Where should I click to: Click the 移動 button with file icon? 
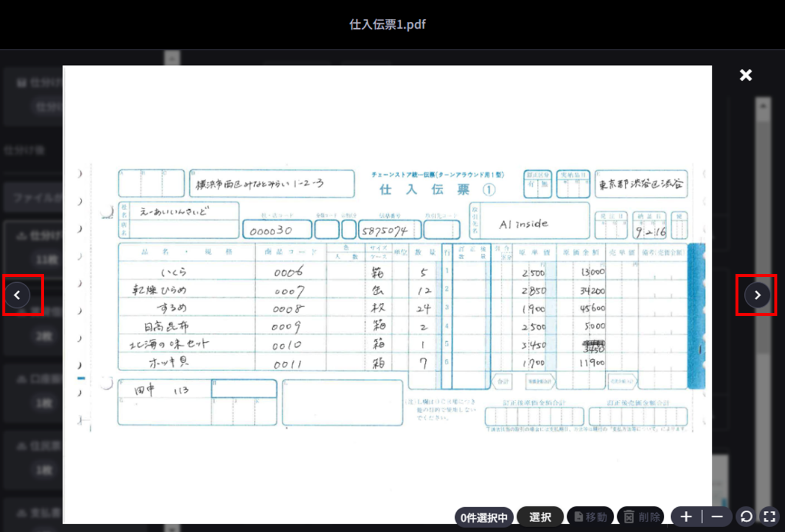click(x=590, y=517)
